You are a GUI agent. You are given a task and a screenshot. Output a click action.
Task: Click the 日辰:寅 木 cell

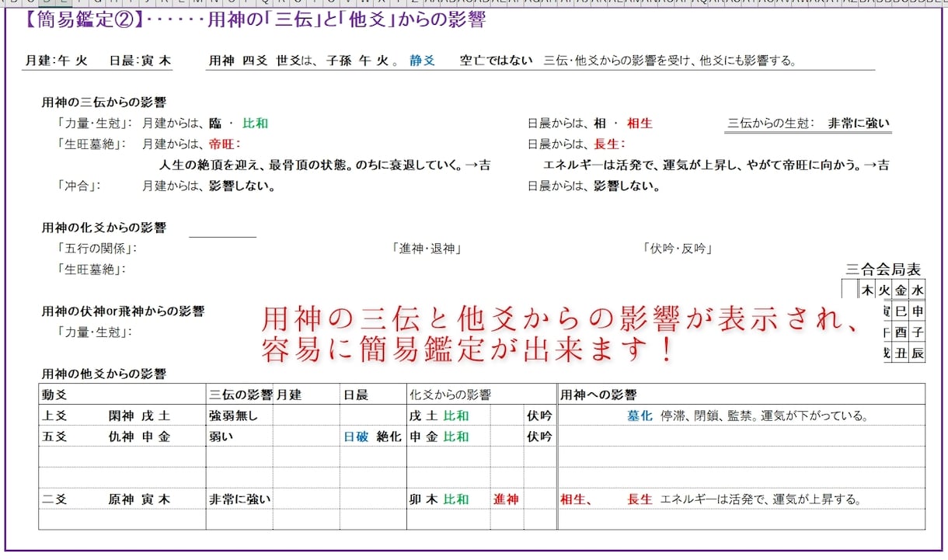(140, 61)
